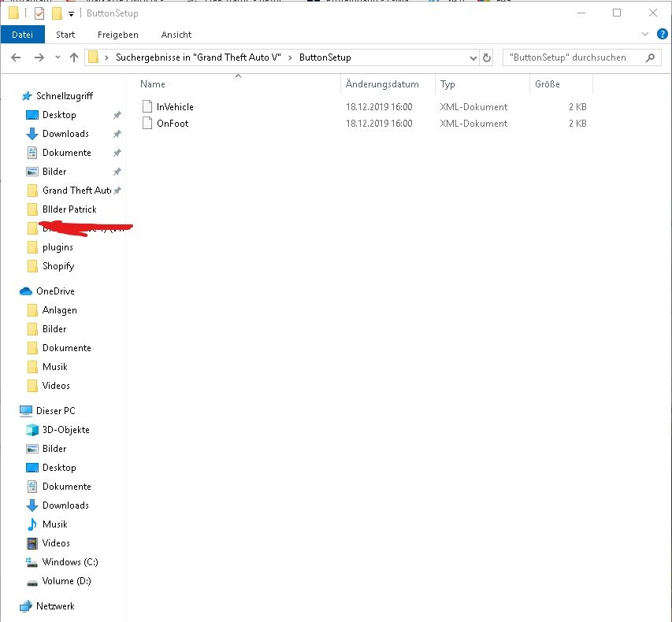Click the Properties quick access icon

pos(39,13)
